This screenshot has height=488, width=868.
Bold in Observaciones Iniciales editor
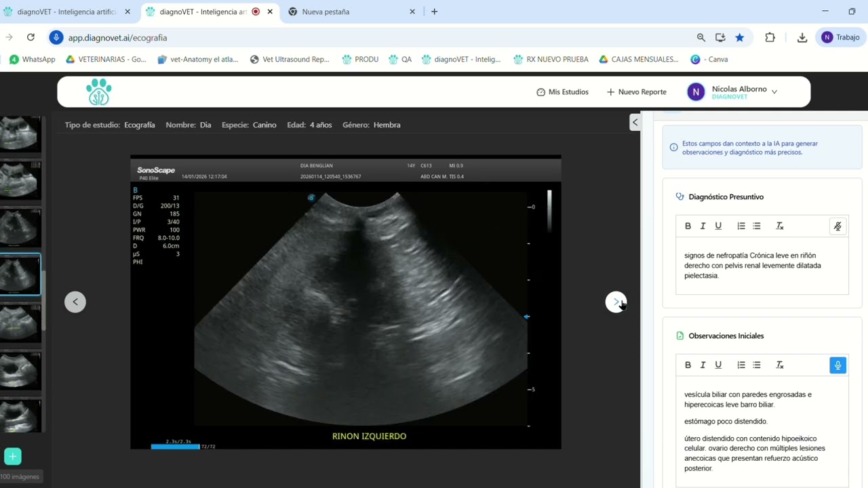click(x=688, y=365)
